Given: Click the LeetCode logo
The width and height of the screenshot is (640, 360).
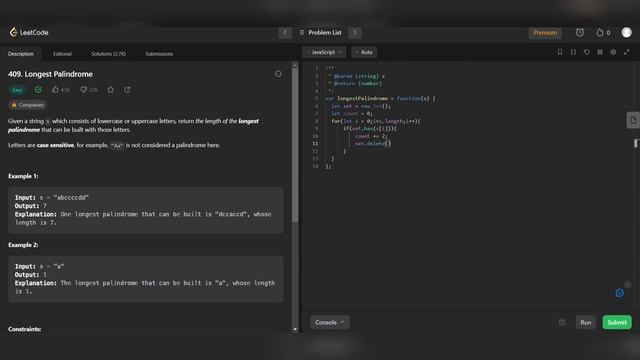Looking at the screenshot, I should pyautogui.click(x=29, y=32).
